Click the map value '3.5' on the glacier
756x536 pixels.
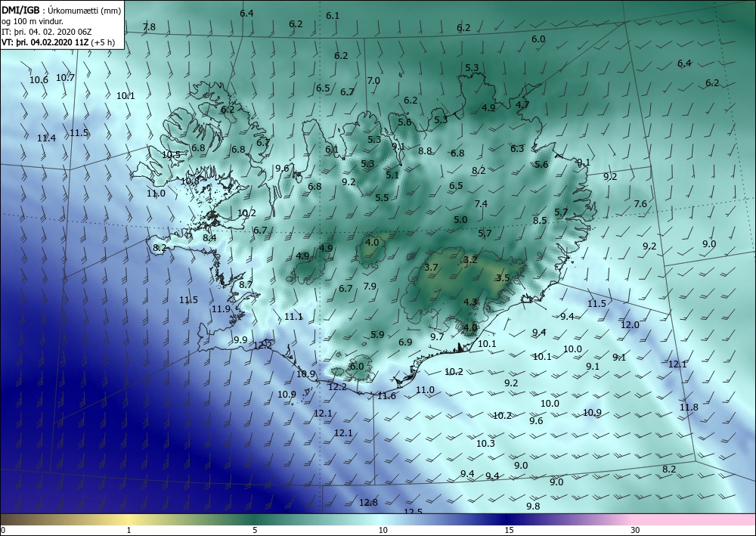pyautogui.click(x=503, y=277)
